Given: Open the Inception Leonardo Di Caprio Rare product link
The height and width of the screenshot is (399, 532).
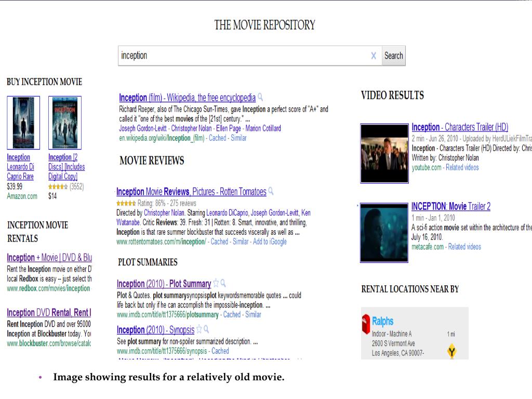Looking at the screenshot, I should pos(20,167).
